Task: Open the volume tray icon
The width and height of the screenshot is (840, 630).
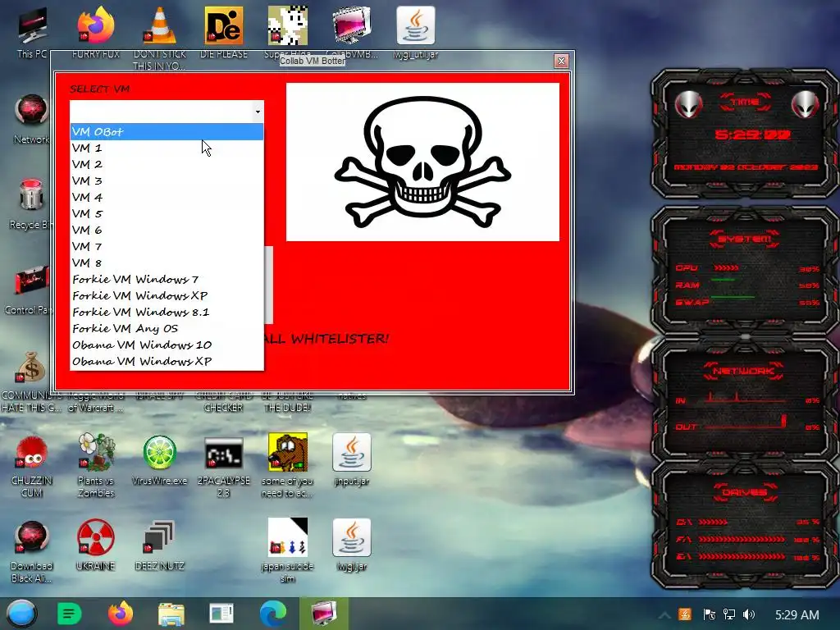Action: point(749,614)
